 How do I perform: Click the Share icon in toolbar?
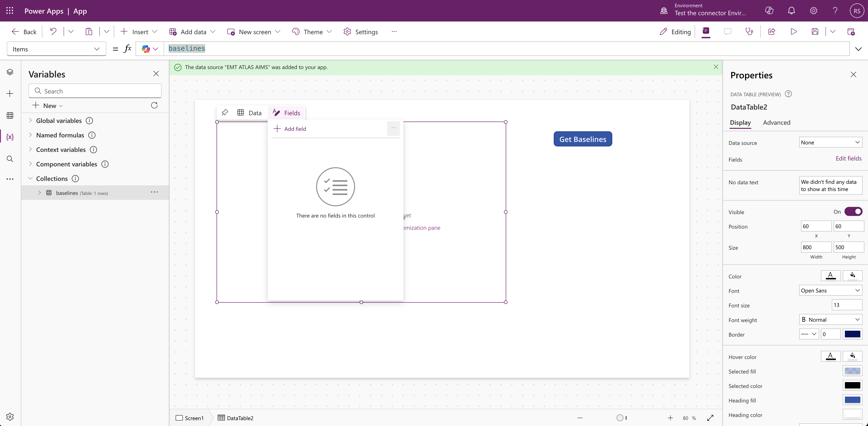pyautogui.click(x=772, y=32)
